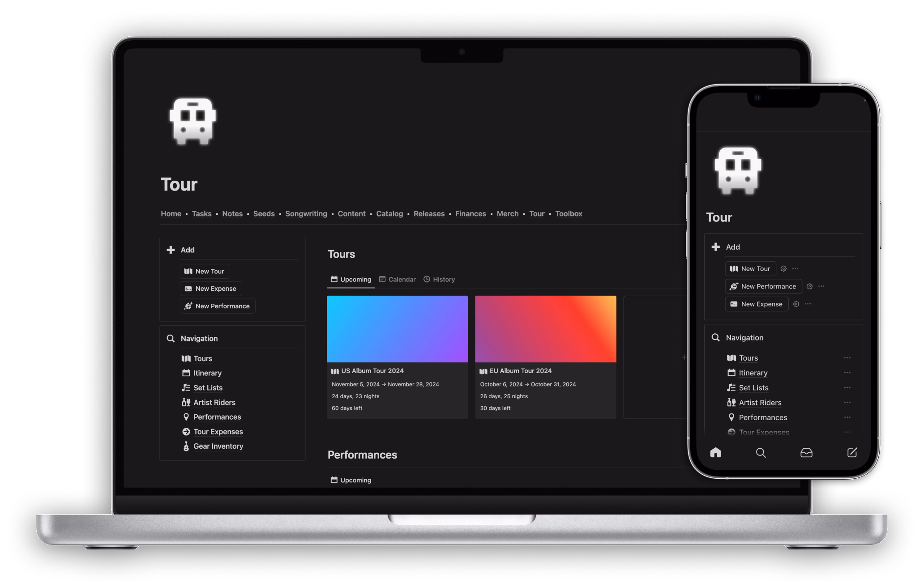The height and width of the screenshot is (587, 924).
Task: Open the more options dots for Performances on phone
Action: point(847,417)
